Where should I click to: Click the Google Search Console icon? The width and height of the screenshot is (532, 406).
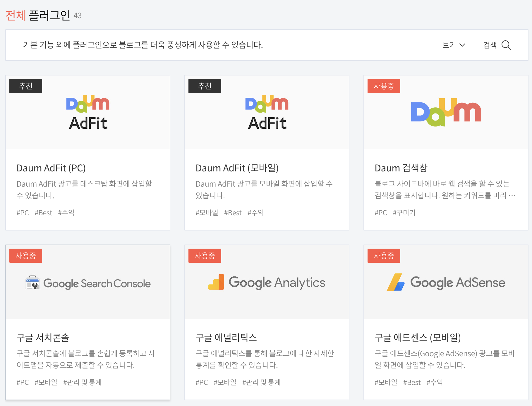click(32, 282)
